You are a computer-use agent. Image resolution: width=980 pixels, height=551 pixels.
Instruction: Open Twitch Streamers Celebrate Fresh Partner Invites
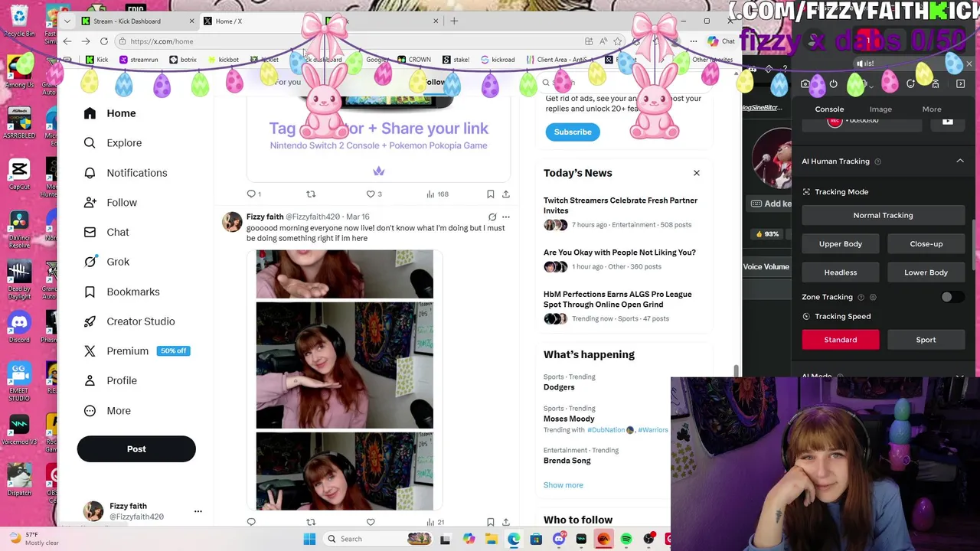click(x=620, y=205)
